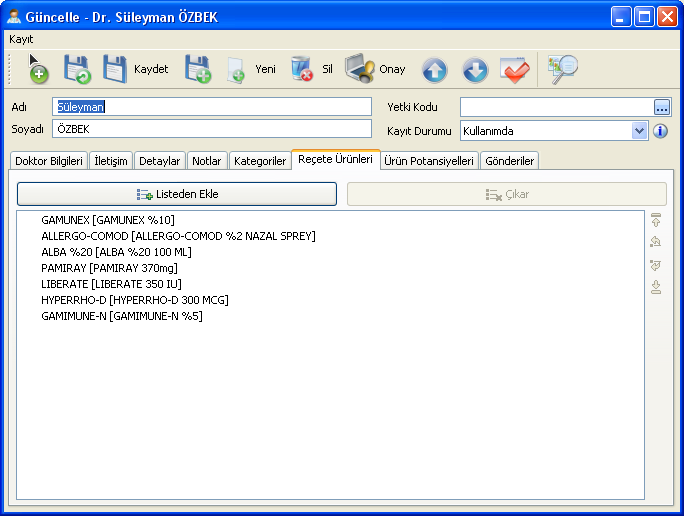Open the Notlar tab
Image resolution: width=684 pixels, height=516 pixels.
click(207, 161)
